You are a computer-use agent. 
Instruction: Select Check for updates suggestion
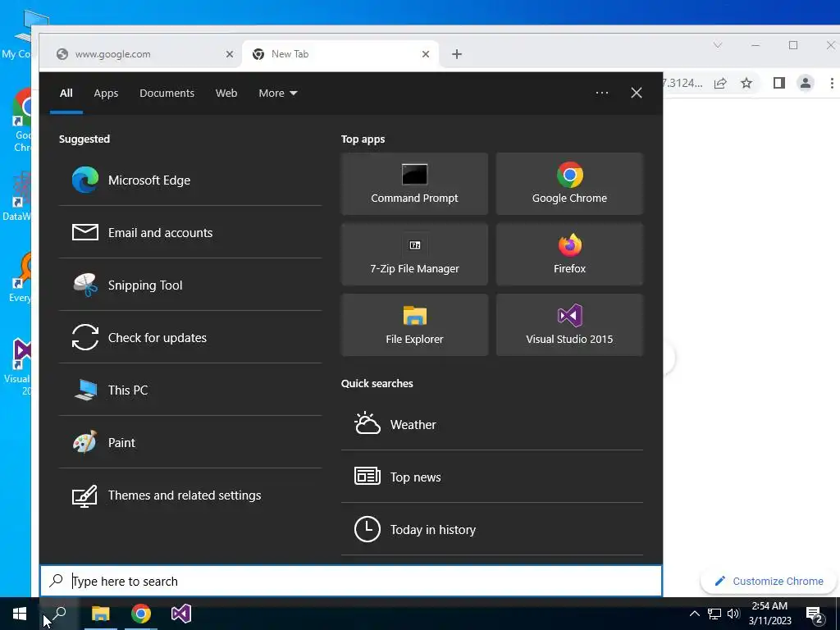pyautogui.click(x=189, y=337)
